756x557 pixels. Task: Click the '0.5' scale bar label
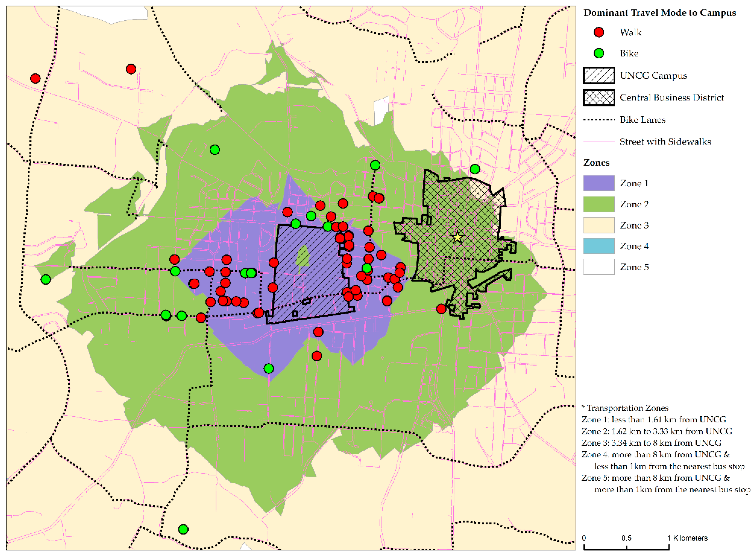[x=626, y=538]
